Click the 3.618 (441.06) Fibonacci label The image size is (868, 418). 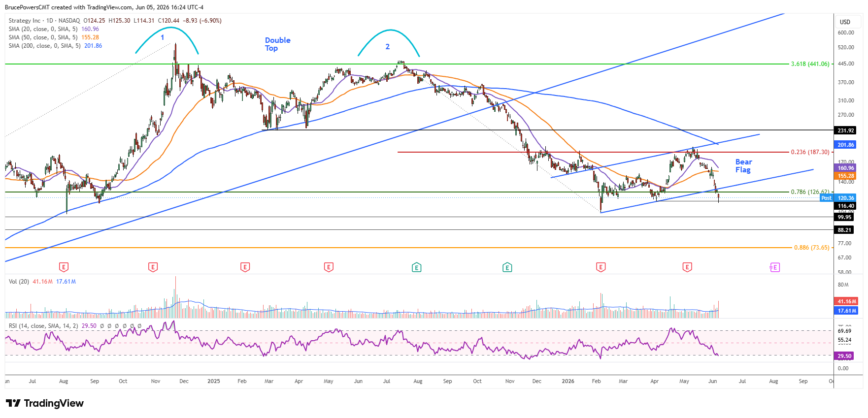(810, 64)
